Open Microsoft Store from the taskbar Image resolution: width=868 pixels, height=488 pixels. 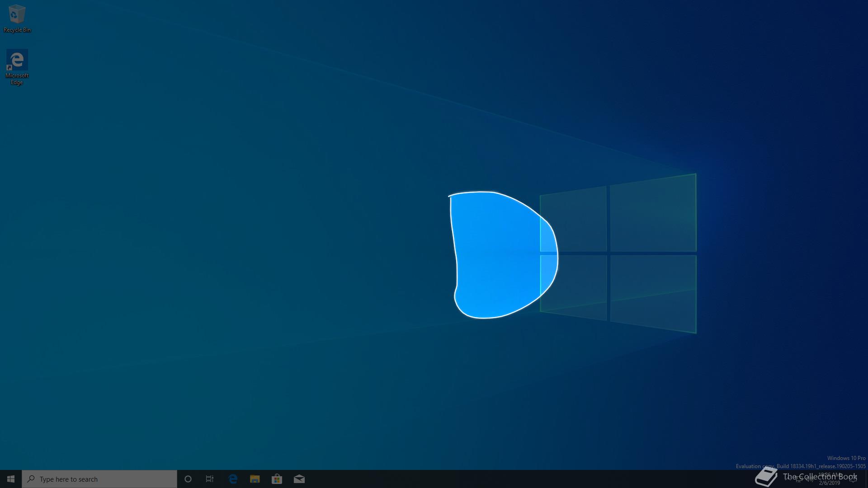tap(277, 479)
